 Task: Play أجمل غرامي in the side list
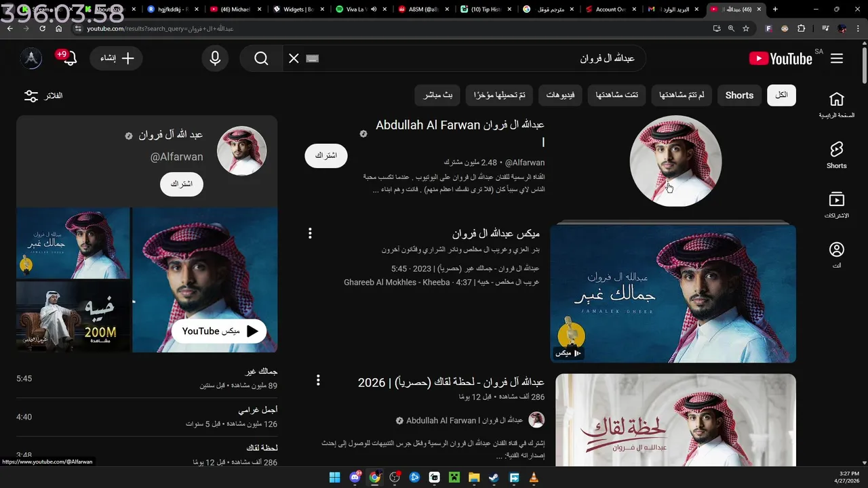[147, 416]
